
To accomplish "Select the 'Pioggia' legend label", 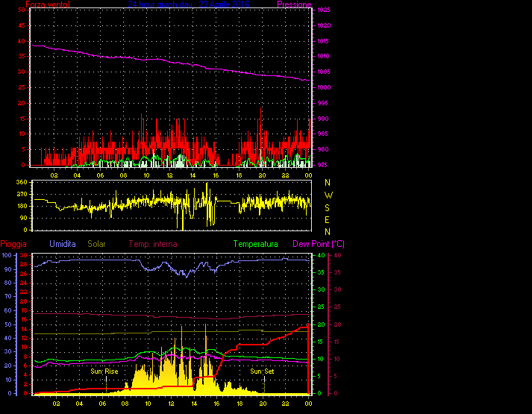I will coord(13,244).
